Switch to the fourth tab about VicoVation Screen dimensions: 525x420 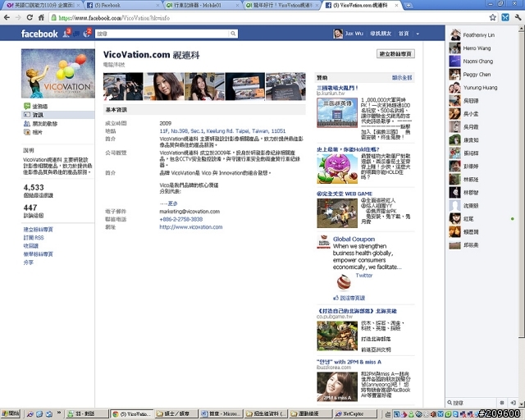[x=282, y=6]
